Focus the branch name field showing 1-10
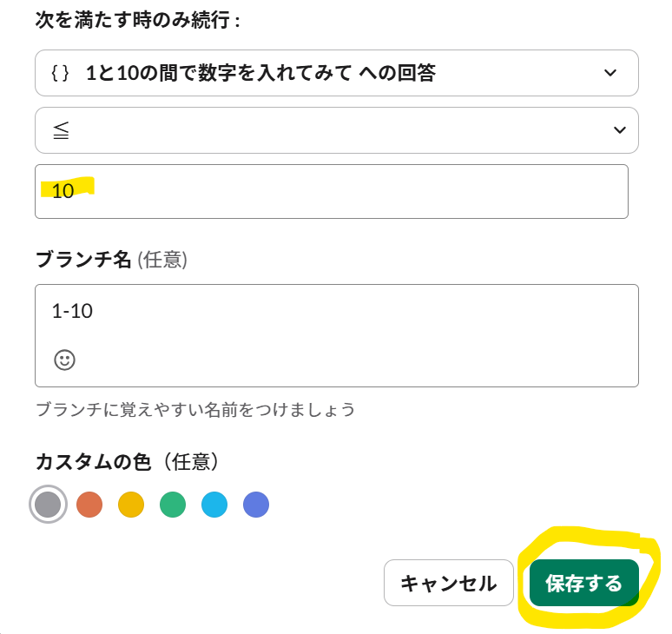This screenshot has width=672, height=634. pos(337,335)
